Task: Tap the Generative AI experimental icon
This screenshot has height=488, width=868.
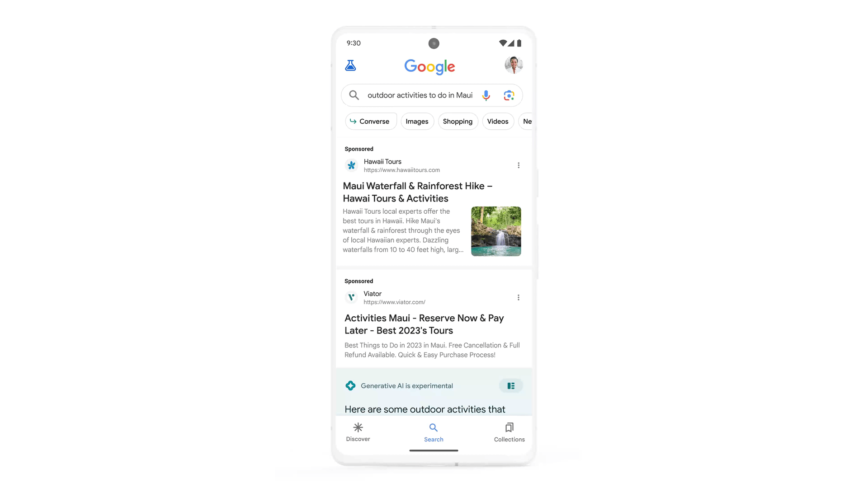Action: (x=350, y=385)
